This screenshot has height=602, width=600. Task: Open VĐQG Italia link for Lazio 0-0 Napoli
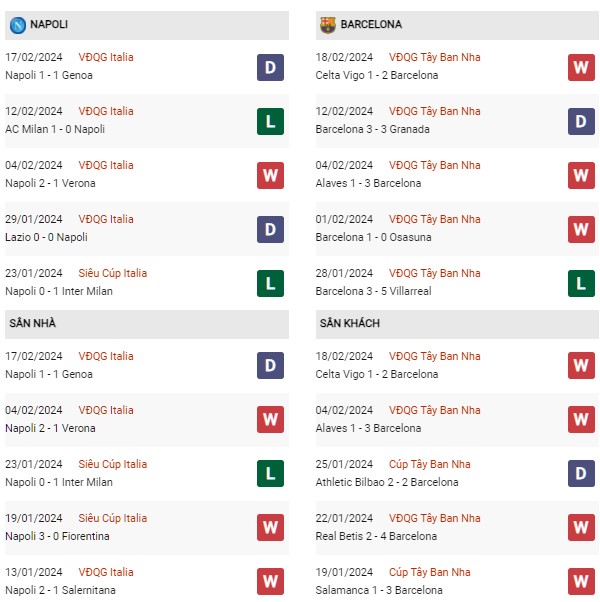106,219
